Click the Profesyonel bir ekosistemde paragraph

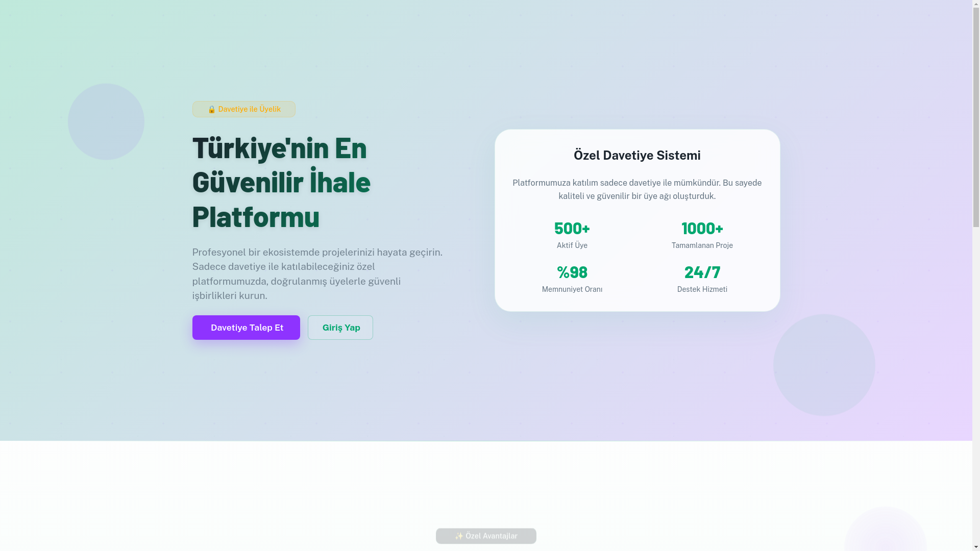pyautogui.click(x=317, y=274)
